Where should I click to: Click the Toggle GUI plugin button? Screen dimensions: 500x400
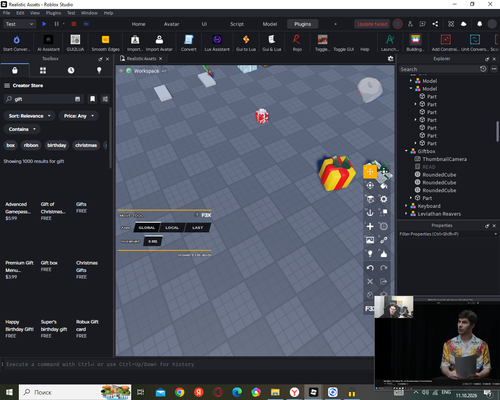tap(344, 49)
